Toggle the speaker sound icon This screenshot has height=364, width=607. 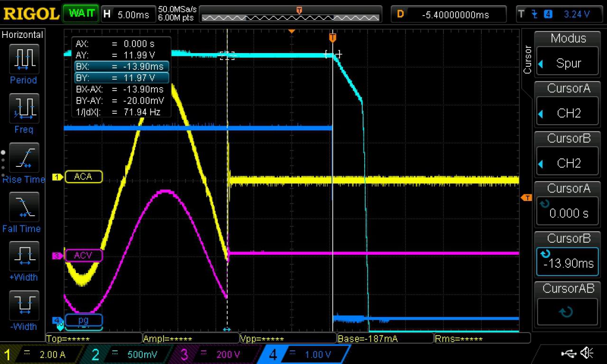pyautogui.click(x=587, y=353)
